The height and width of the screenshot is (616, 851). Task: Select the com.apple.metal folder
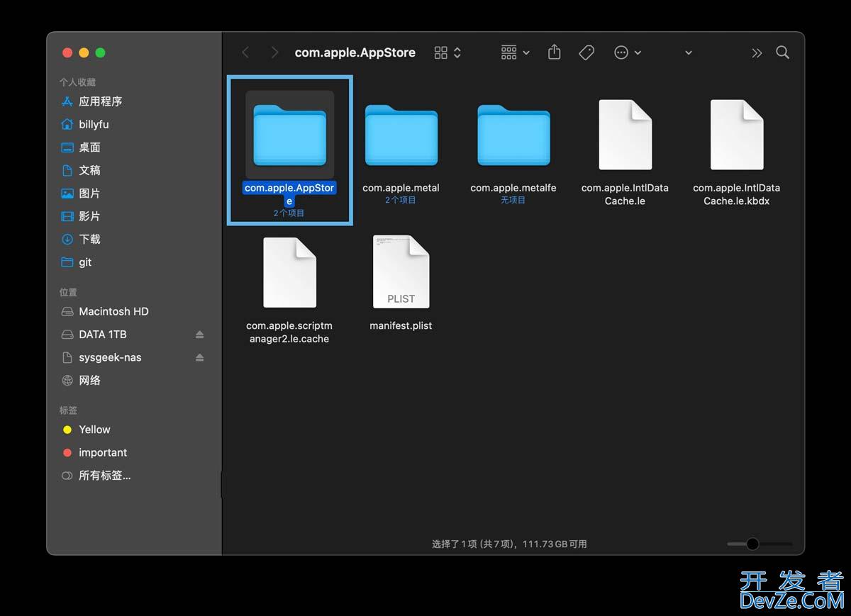(x=401, y=135)
